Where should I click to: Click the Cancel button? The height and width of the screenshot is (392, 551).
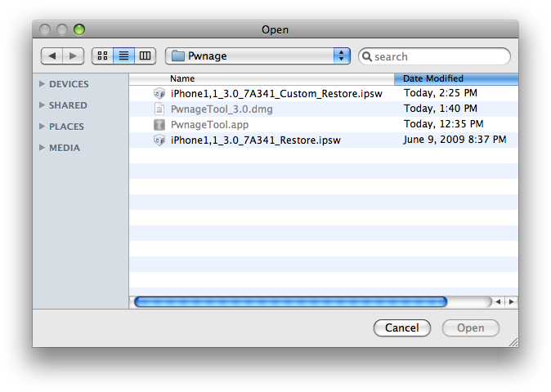tap(402, 327)
